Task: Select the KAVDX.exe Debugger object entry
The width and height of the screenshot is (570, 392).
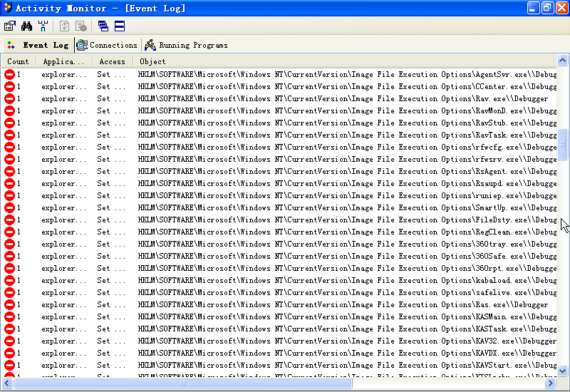Action: tap(347, 353)
